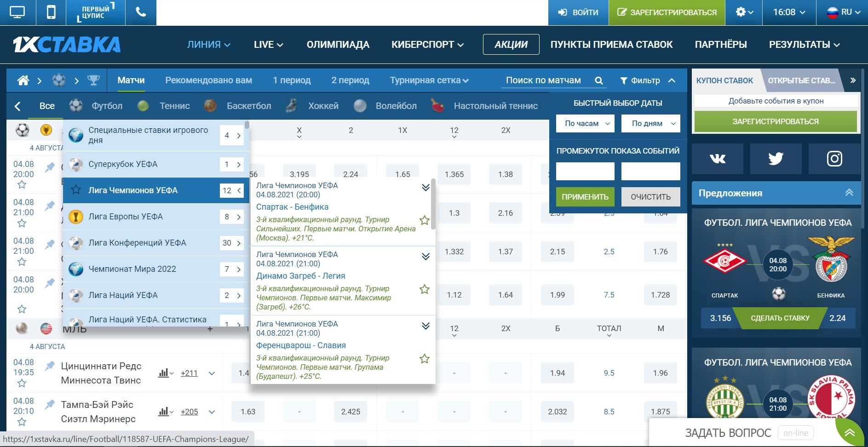
Task: Expand more markets chevron for Цинциннати Редс
Action: [212, 373]
